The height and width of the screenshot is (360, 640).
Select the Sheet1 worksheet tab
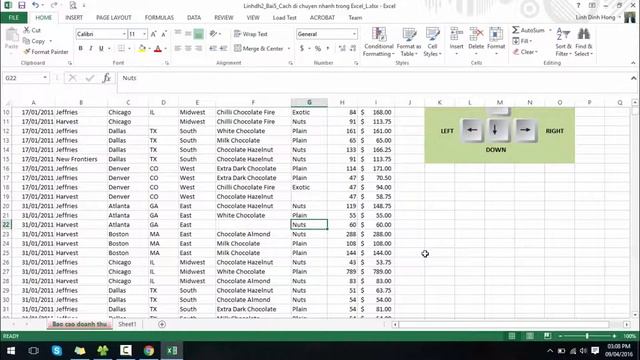coord(127,324)
